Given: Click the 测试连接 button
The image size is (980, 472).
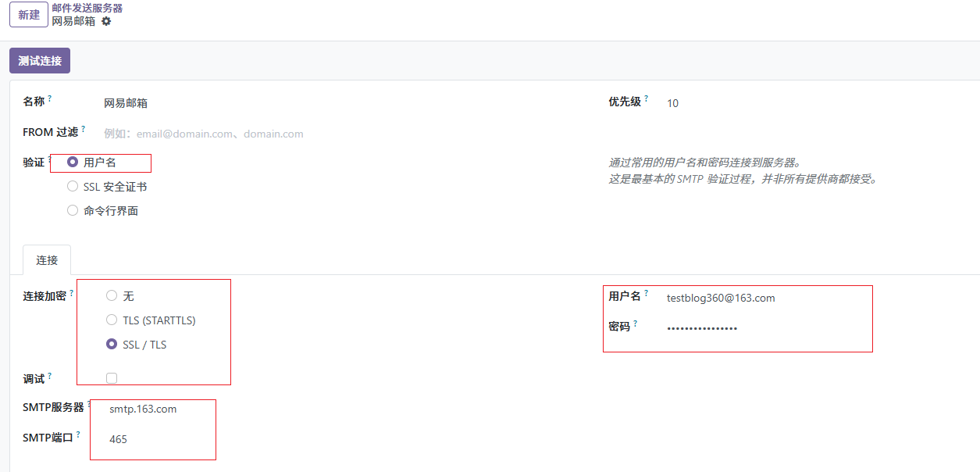Looking at the screenshot, I should pos(40,61).
